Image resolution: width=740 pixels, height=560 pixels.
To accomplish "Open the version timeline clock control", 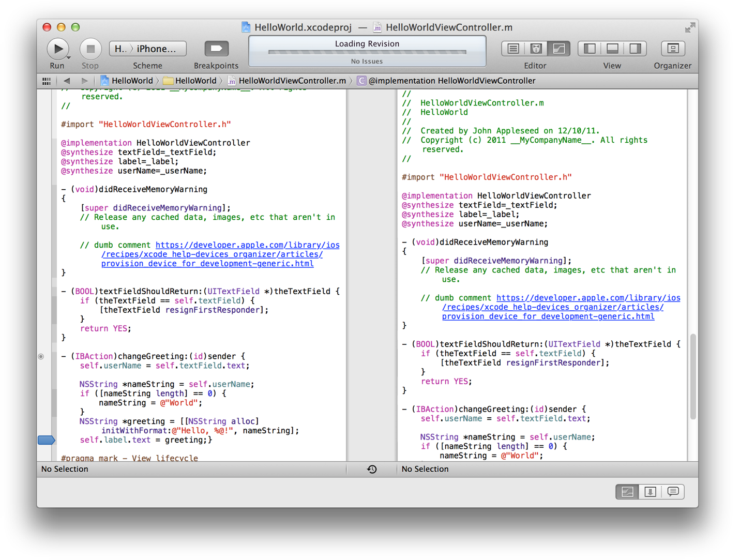I will pyautogui.click(x=371, y=469).
